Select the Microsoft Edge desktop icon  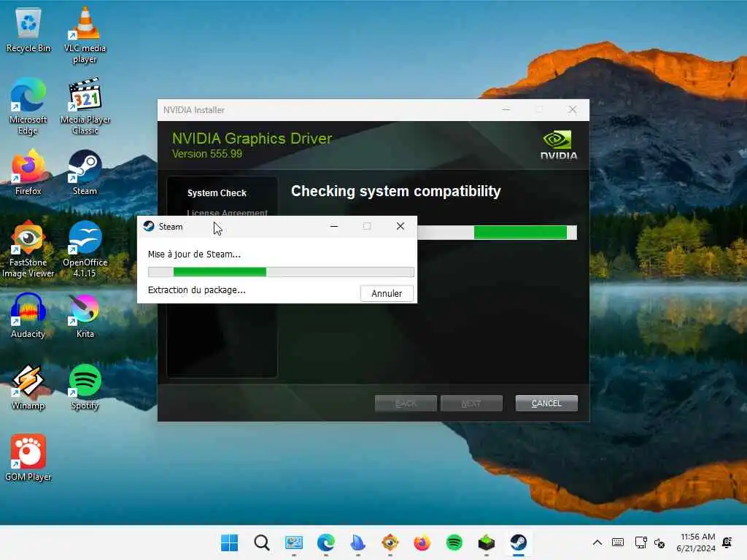pyautogui.click(x=28, y=106)
